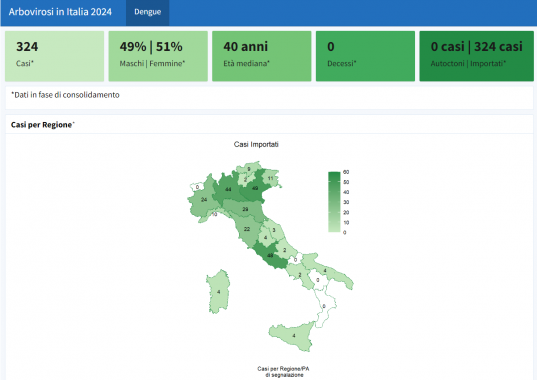Select Bolzano province showing 9 cases
Viewport: 537px width, 380px height.
(x=249, y=169)
